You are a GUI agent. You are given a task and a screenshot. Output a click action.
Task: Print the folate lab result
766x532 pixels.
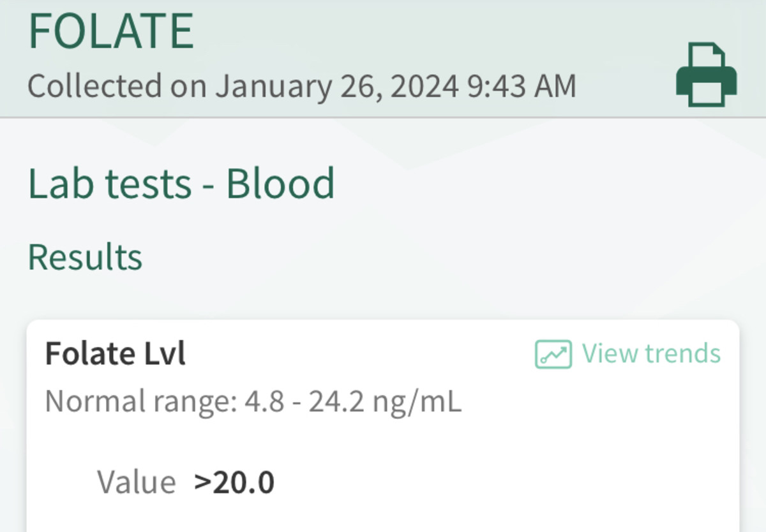coord(706,74)
